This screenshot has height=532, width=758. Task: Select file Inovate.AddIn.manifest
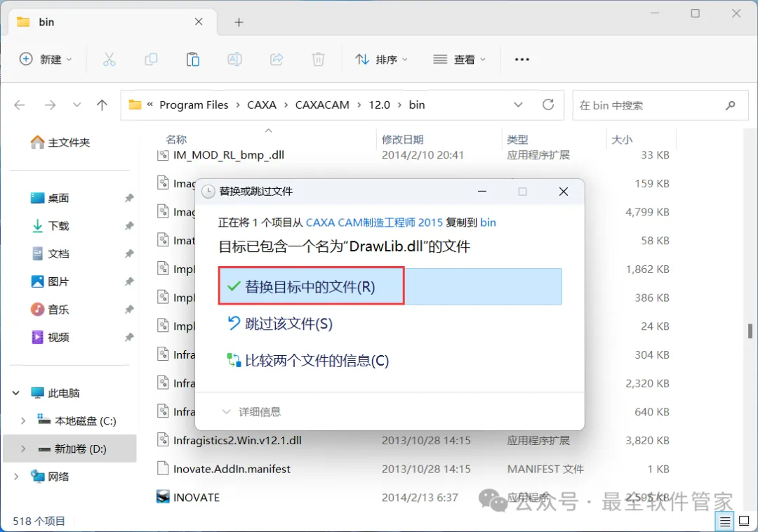pyautogui.click(x=232, y=469)
